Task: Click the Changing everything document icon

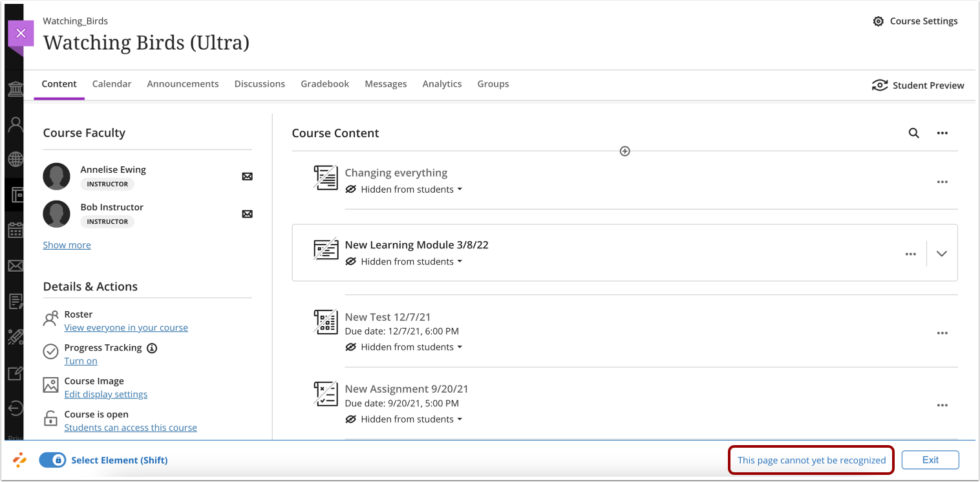Action: coord(326,177)
